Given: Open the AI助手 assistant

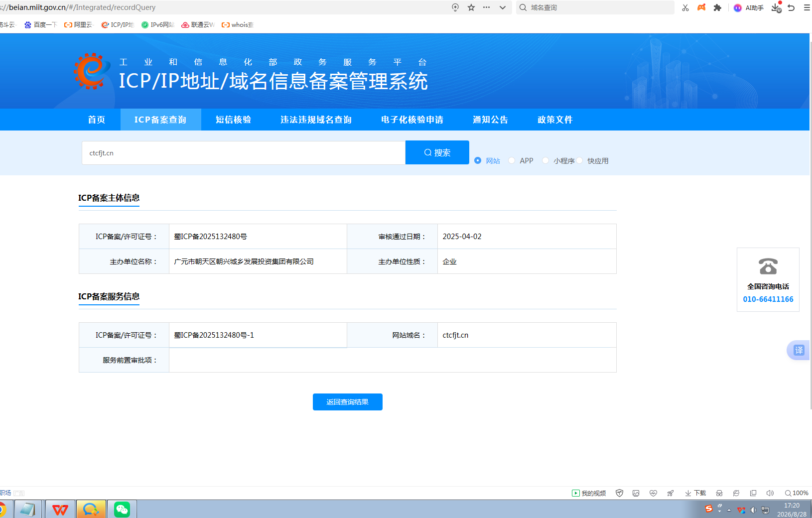Looking at the screenshot, I should (749, 7).
